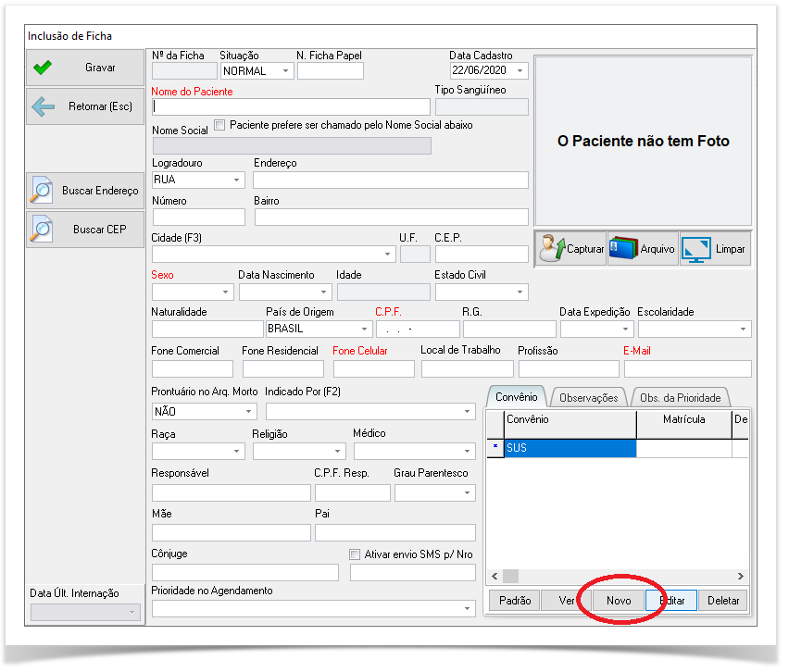Open the Obs. da Prioridade tab

(680, 397)
